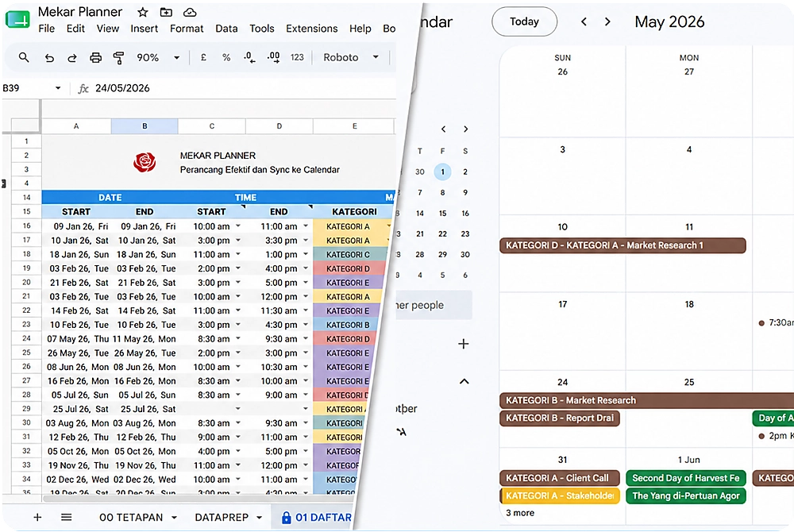Open KATEGORI B - Market Research event

pyautogui.click(x=646, y=400)
